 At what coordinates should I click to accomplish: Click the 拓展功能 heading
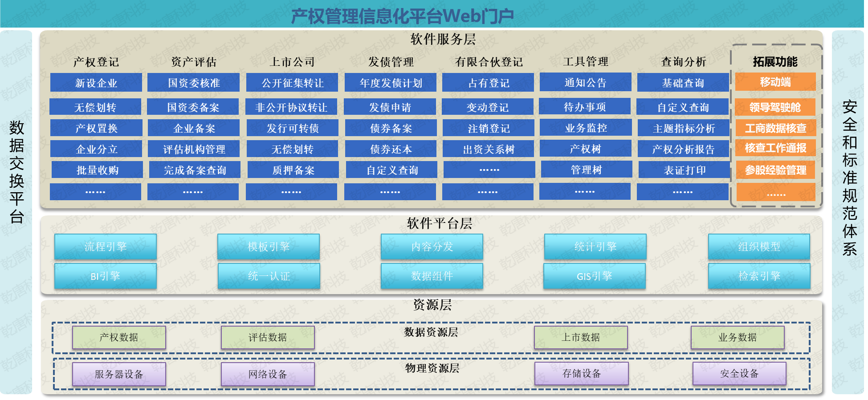(775, 61)
